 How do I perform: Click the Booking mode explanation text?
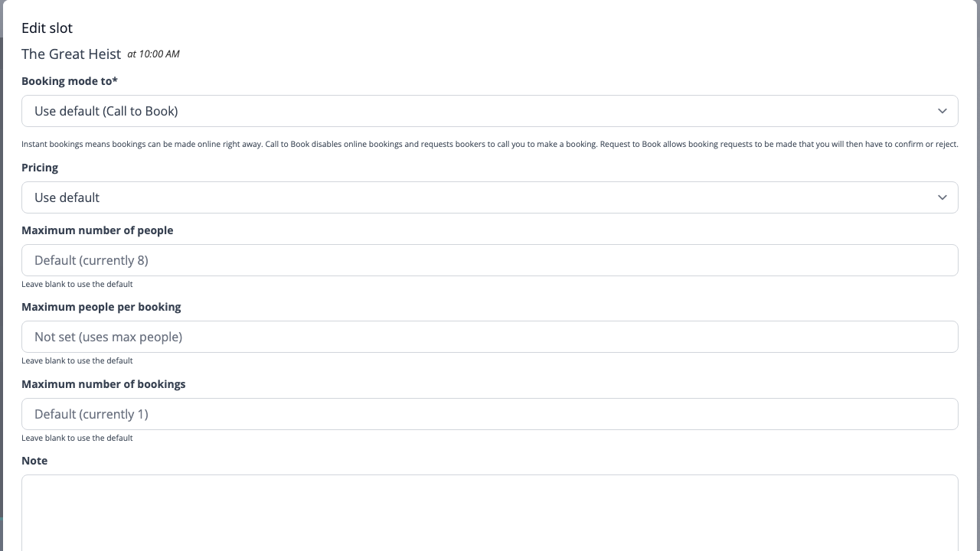[490, 144]
